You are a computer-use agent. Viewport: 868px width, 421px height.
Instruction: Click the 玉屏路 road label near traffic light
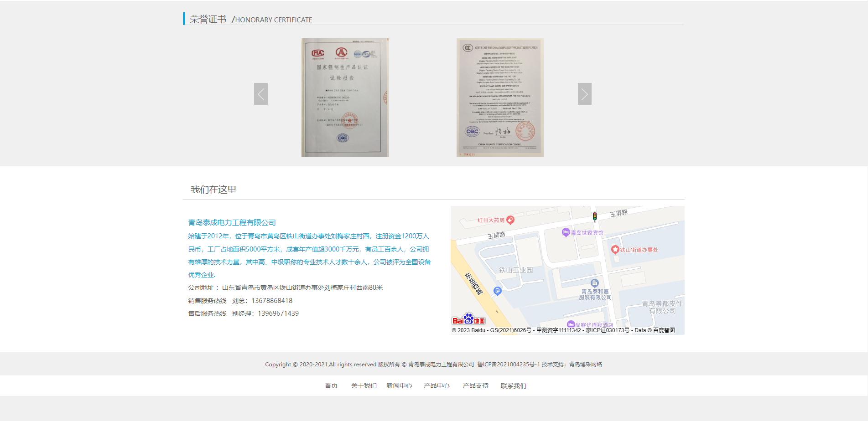619,213
